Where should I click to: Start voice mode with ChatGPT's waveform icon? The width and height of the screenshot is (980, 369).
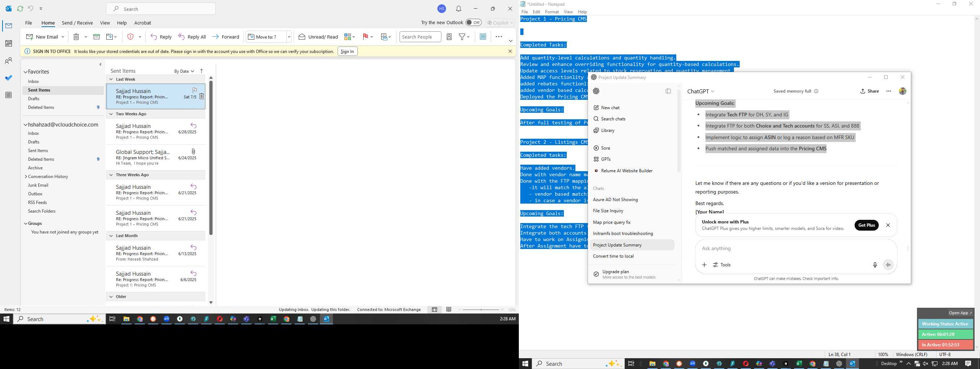pos(888,265)
